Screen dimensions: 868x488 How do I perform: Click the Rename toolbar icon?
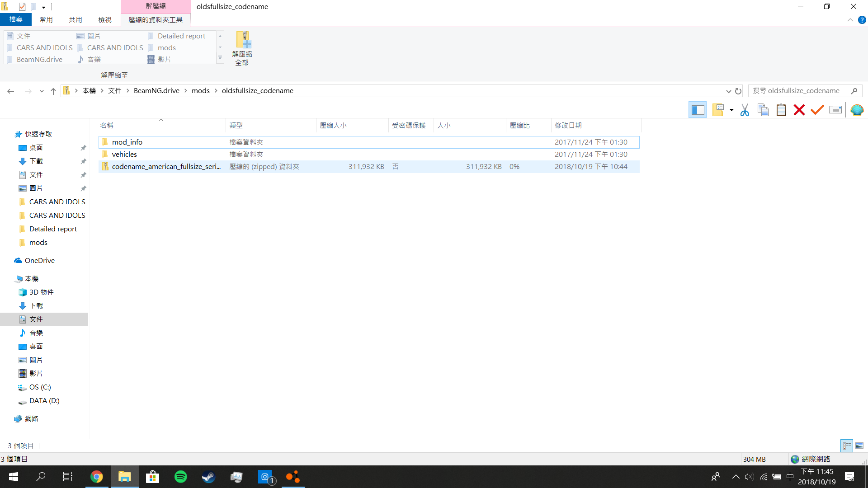click(835, 110)
